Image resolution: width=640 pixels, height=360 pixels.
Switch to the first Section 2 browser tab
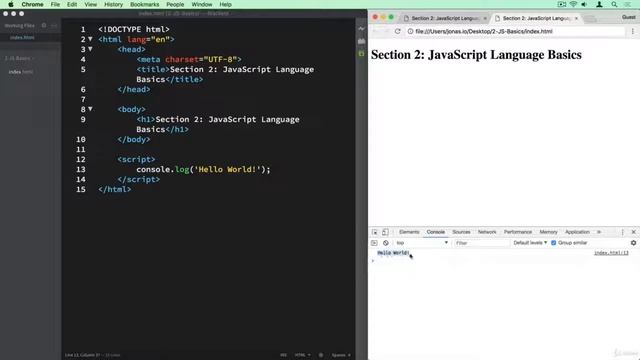click(x=444, y=18)
